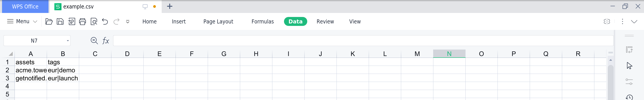Viewport: 644px width, 100px height.
Task: Click the selection arrow tool in sidebar
Action: coord(629,66)
